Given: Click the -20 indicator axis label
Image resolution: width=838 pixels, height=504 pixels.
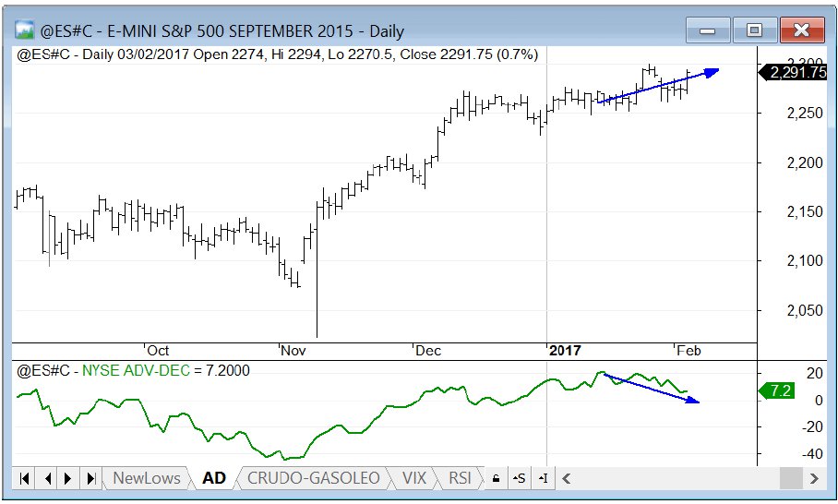Looking at the screenshot, I should (x=812, y=426).
